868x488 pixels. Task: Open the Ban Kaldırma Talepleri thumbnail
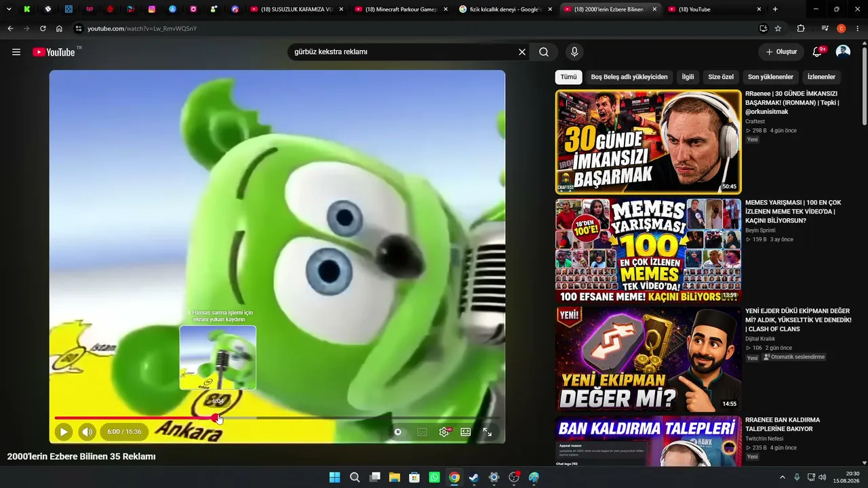click(648, 441)
